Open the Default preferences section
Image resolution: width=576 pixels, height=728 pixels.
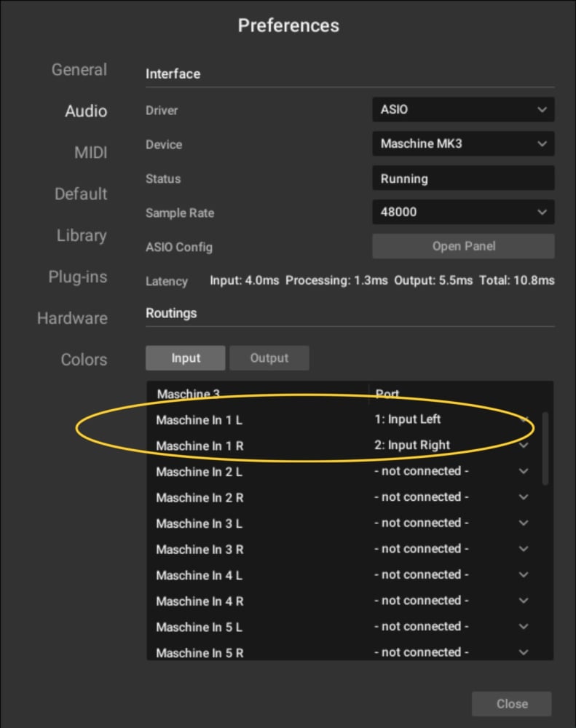(x=81, y=194)
